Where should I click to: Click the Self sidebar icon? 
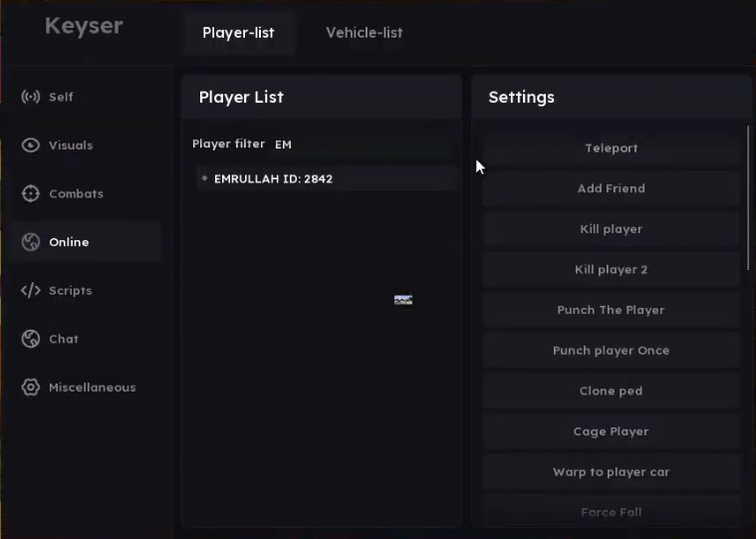tap(31, 97)
